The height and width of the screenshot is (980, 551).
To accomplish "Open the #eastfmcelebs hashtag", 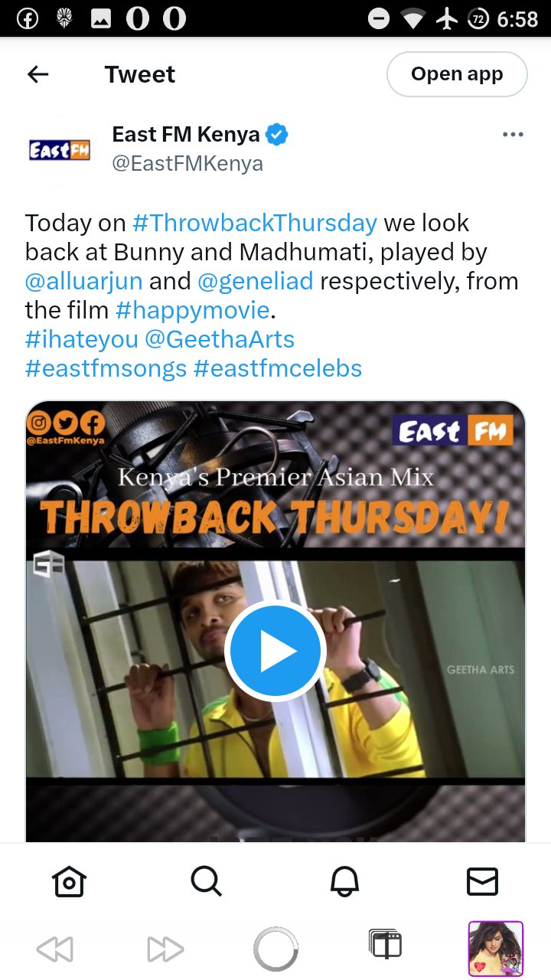I will tap(278, 368).
